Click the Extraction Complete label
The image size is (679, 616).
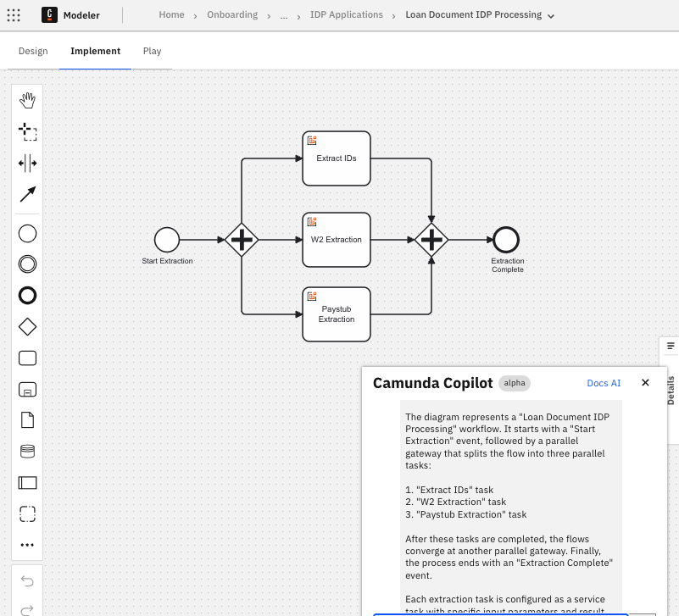coord(508,265)
